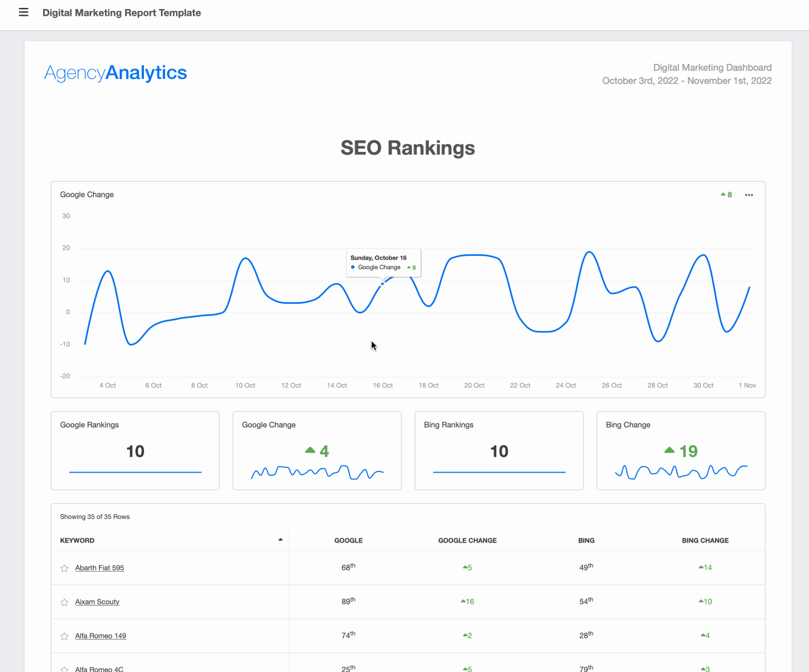809x672 pixels.
Task: Click the green up-arrow 8 change indicator
Action: tap(726, 195)
